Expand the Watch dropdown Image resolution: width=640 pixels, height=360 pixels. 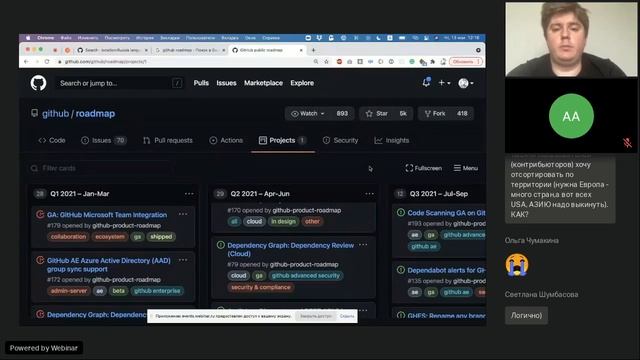308,113
